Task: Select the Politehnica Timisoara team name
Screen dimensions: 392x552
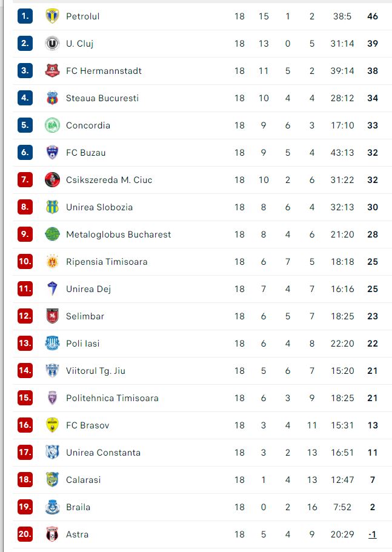Action: pos(112,398)
